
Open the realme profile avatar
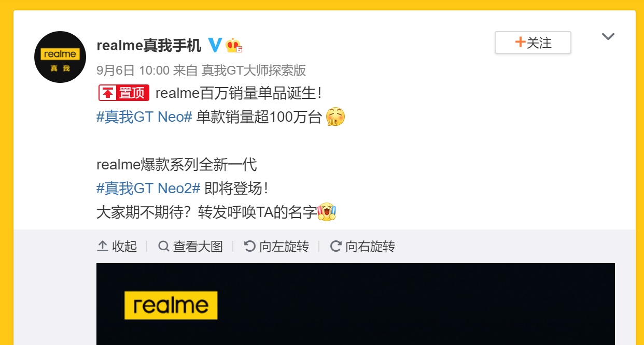pyautogui.click(x=60, y=57)
